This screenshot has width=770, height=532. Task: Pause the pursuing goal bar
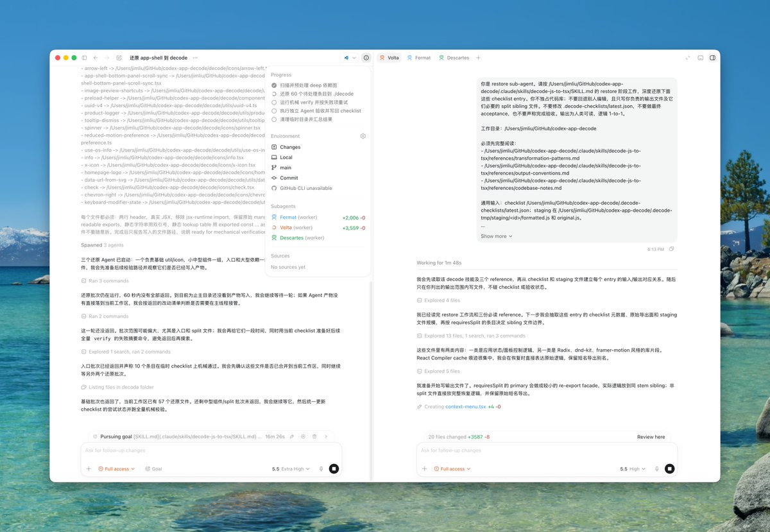point(303,436)
